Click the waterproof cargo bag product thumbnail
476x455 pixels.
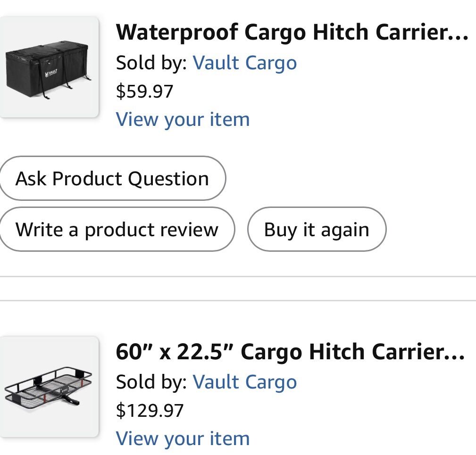[x=49, y=66]
